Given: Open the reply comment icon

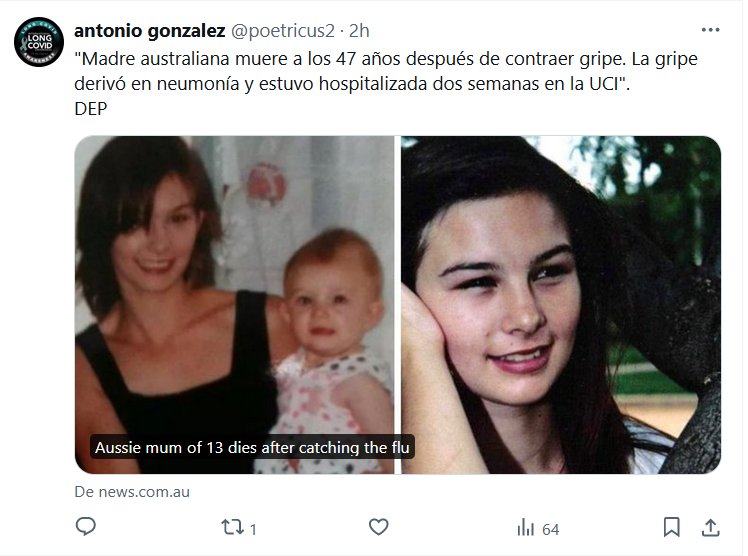Looking at the screenshot, I should 86,526.
